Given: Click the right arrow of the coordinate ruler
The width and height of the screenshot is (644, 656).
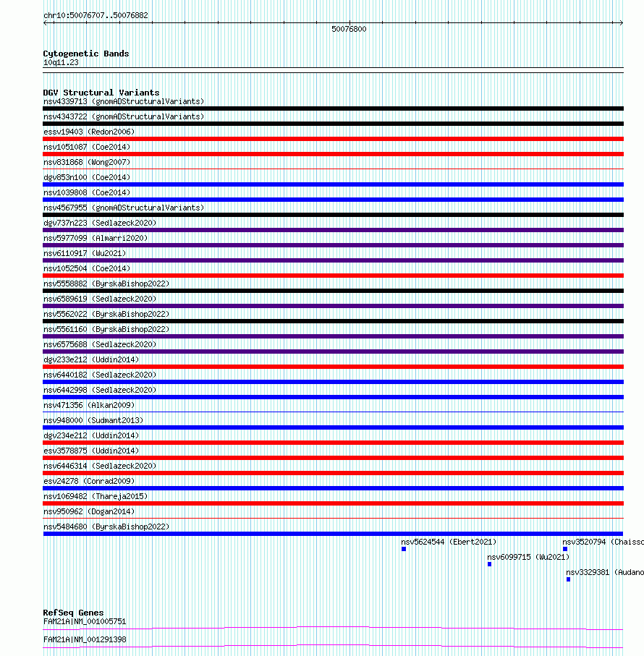Looking at the screenshot, I should (621, 22).
